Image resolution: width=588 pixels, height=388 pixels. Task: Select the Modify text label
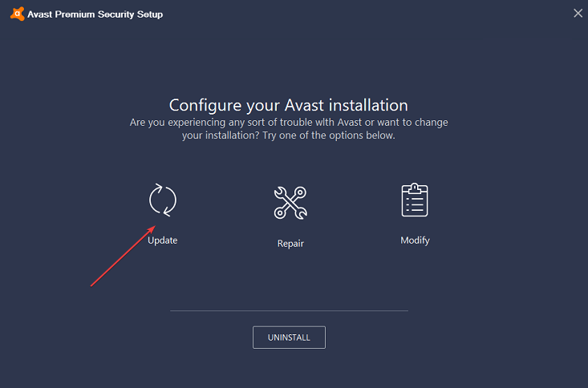coord(415,240)
